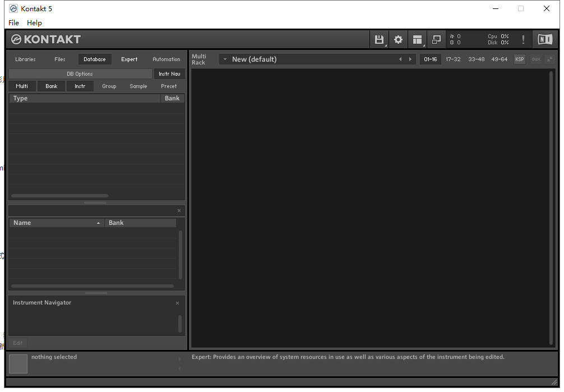
Task: Click the results list horizontal scrollbar
Action: tap(93, 286)
